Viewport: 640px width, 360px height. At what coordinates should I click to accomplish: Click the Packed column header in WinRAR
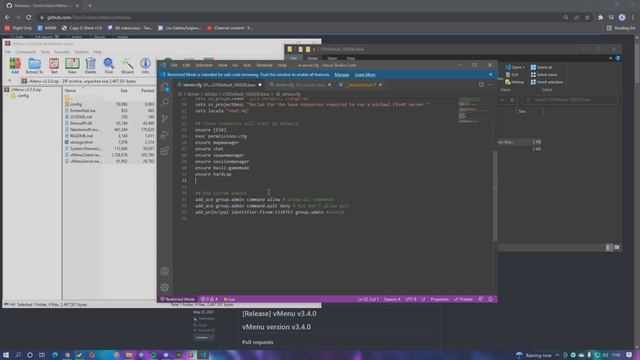tap(147, 91)
